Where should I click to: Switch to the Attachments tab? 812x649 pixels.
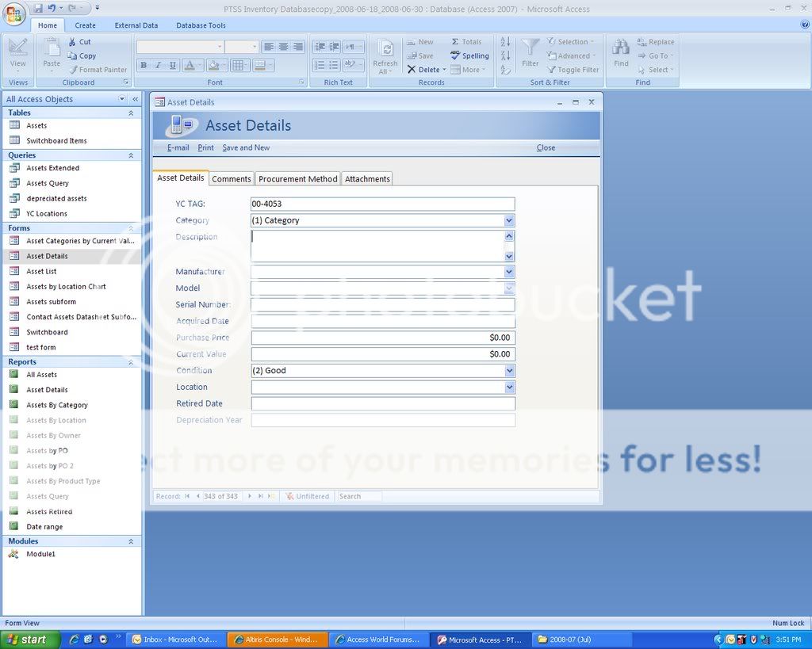367,178
